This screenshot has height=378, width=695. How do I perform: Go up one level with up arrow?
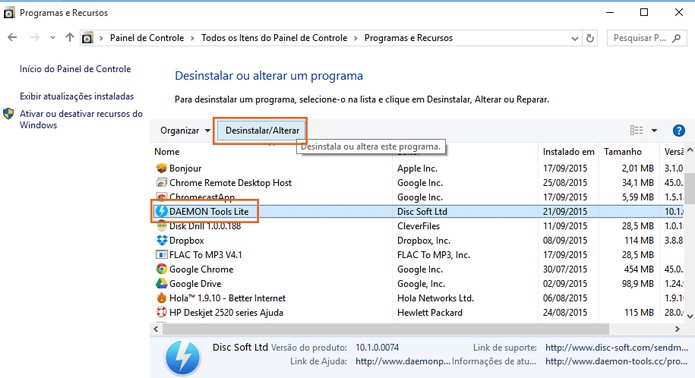tap(70, 38)
